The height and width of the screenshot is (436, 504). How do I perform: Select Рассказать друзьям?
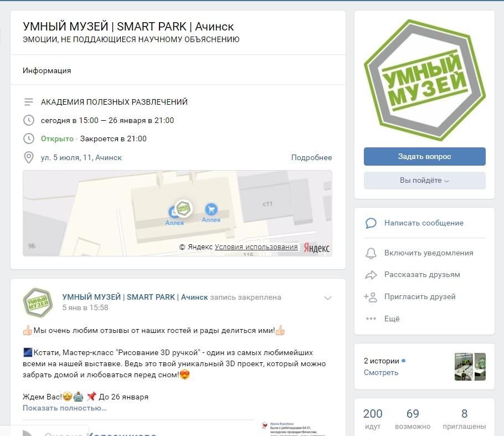pyautogui.click(x=422, y=275)
